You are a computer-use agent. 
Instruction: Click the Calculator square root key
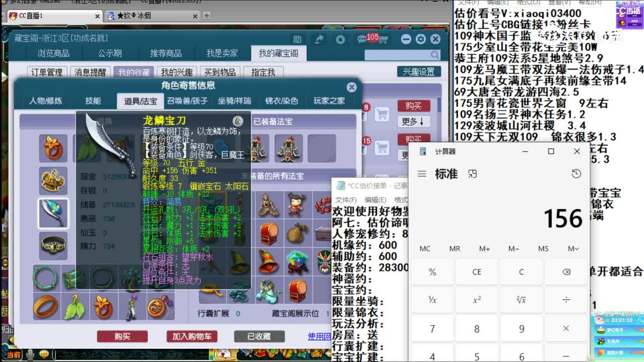(x=521, y=300)
